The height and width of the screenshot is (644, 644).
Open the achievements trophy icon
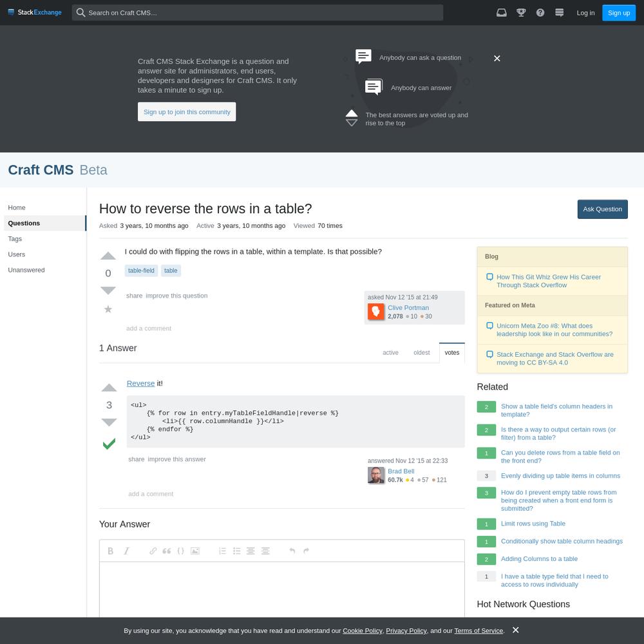pyautogui.click(x=521, y=13)
